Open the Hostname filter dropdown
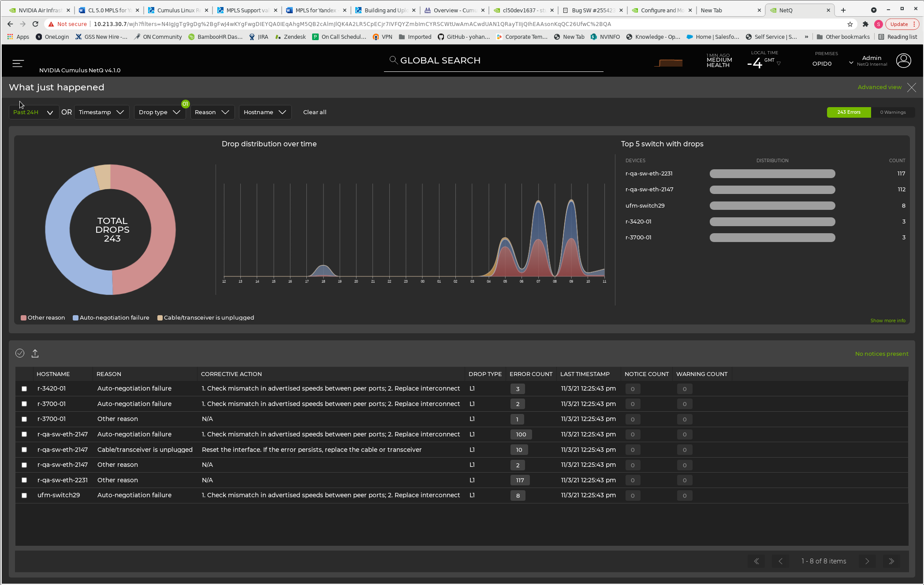Screen dimensions: 924x585 (x=265, y=112)
